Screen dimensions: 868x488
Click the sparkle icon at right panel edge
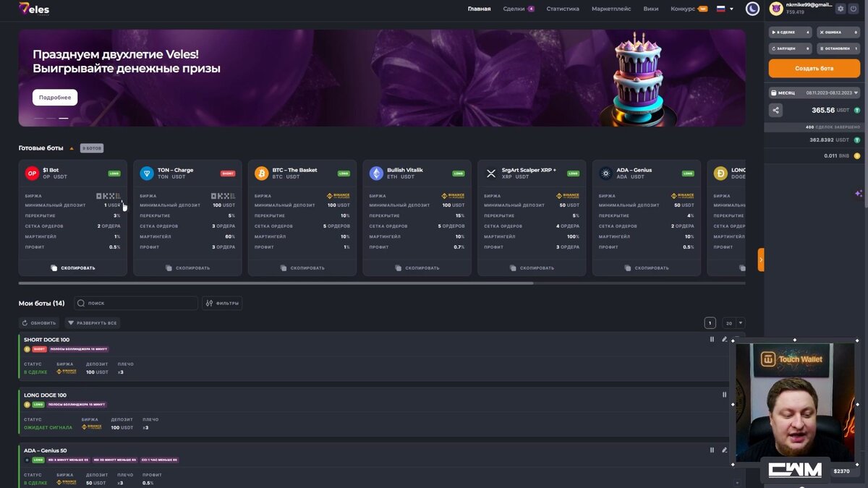tap(859, 194)
